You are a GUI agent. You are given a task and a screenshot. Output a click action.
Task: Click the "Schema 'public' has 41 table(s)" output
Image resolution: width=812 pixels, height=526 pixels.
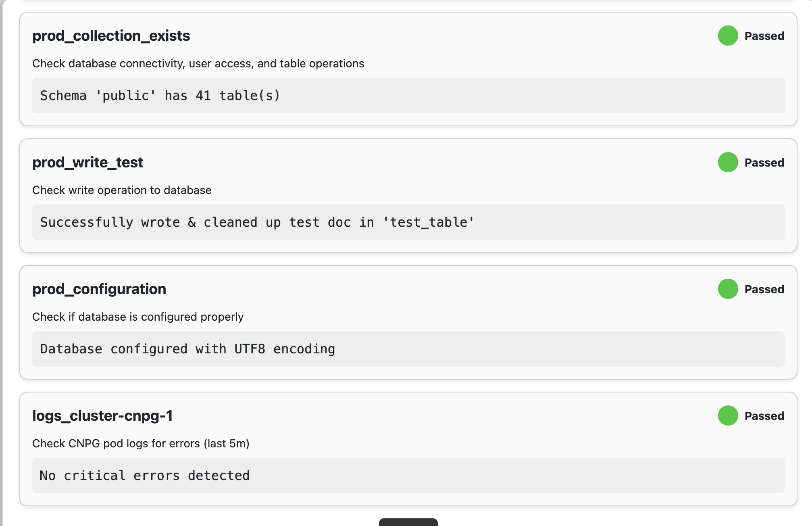pyautogui.click(x=160, y=96)
